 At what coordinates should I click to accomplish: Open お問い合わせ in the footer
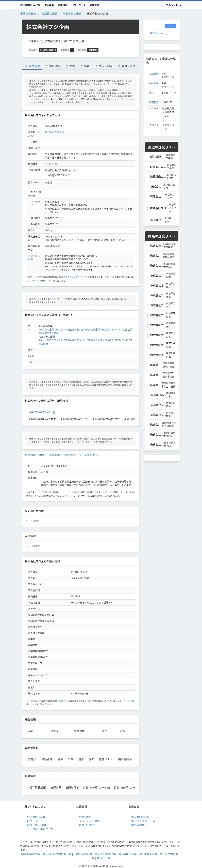(x=87, y=825)
